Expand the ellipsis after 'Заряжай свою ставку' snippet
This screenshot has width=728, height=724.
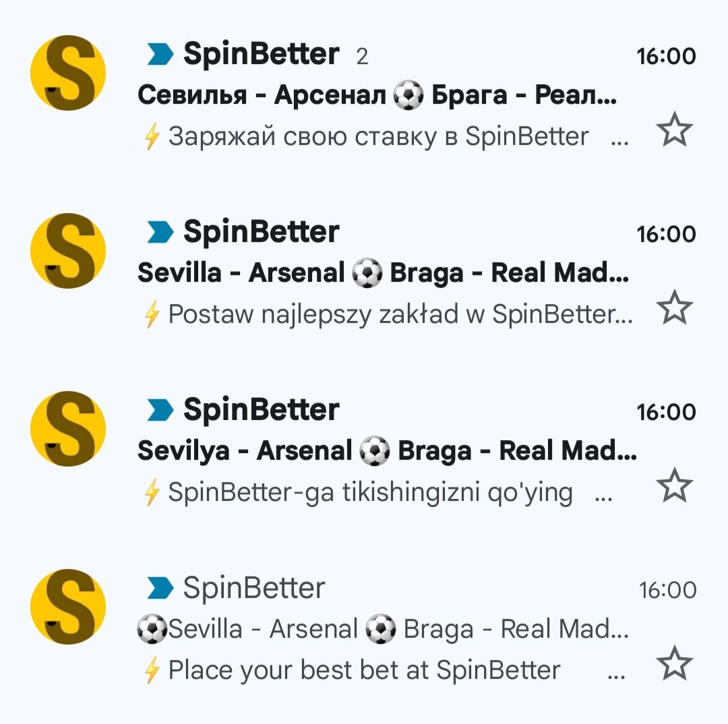617,140
